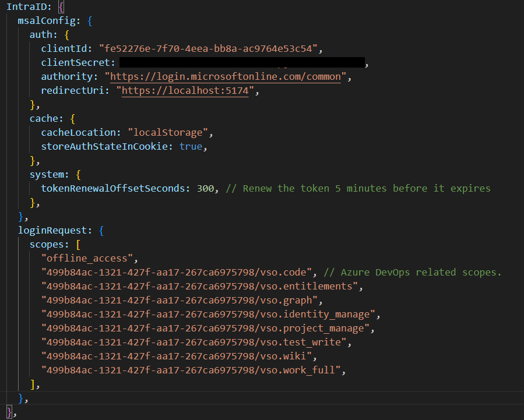
Task: Click the vso.graph scope string
Action: [x=179, y=301]
